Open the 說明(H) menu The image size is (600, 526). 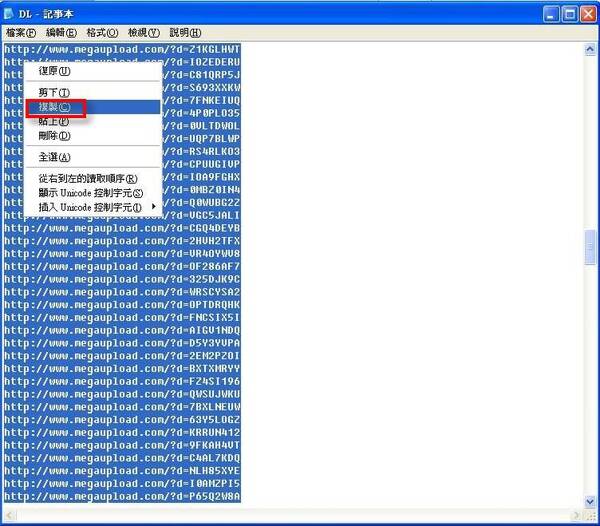coord(185,33)
